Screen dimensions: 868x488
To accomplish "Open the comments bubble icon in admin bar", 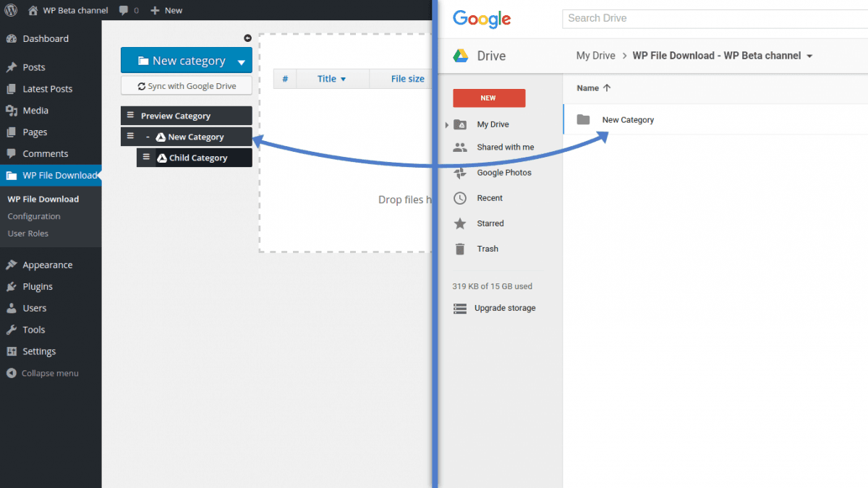I will [124, 10].
